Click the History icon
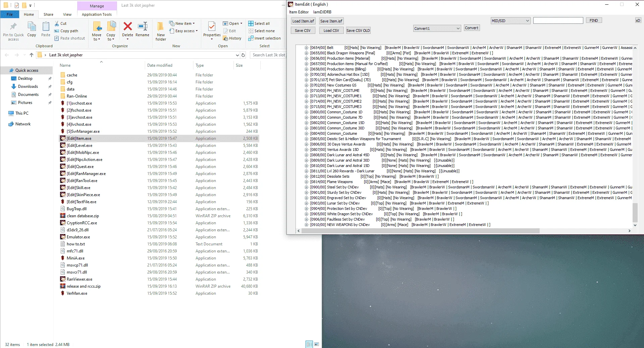The height and width of the screenshot is (348, 644). [x=225, y=38]
